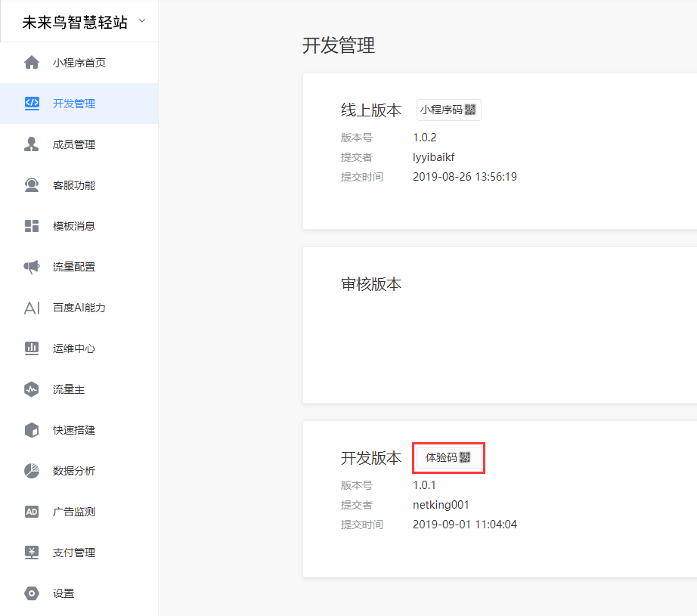Click the bar chart icon for 运维中心
The image size is (697, 616).
[32, 348]
